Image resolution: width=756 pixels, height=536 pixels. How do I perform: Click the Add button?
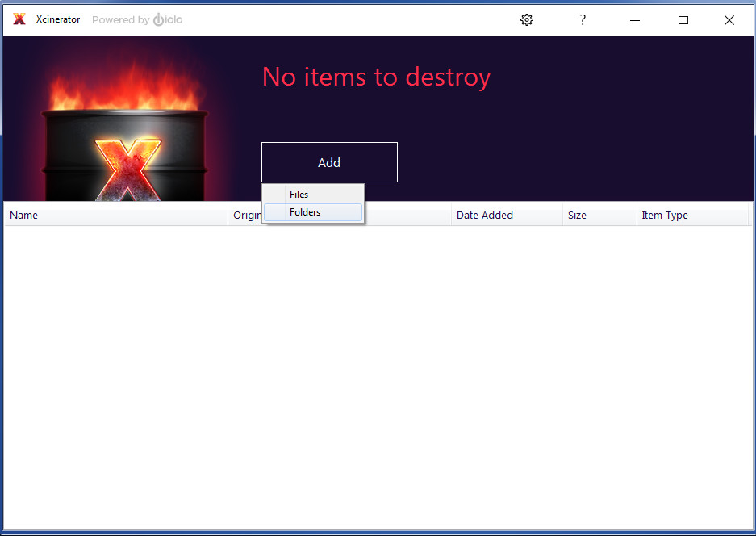[328, 161]
